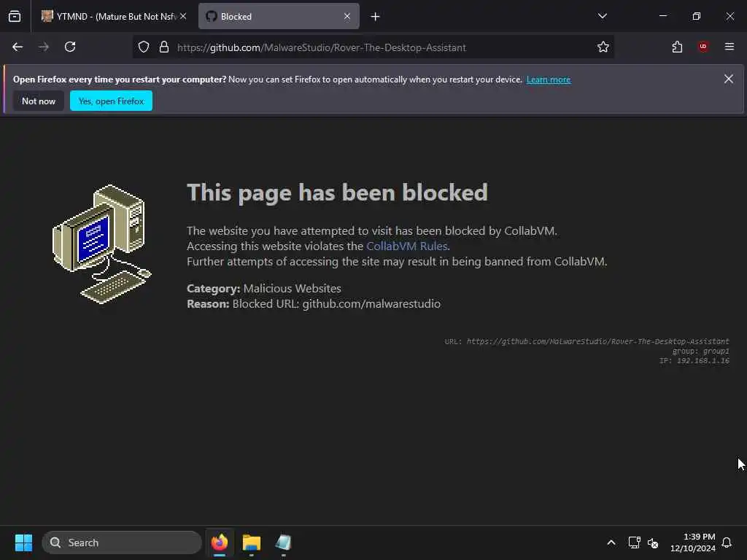
Task: Expand the list all tabs dropdown
Action: [x=602, y=16]
